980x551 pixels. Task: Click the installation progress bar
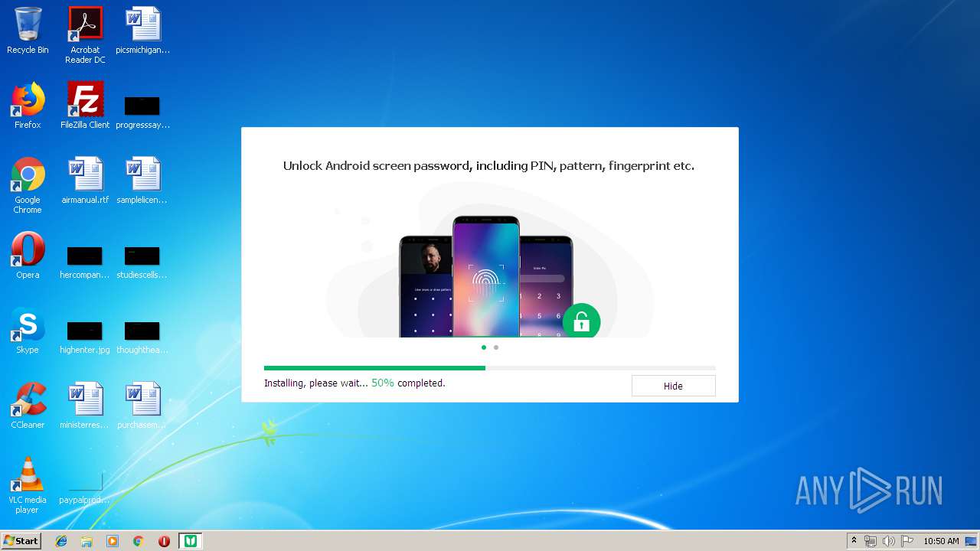(x=490, y=368)
